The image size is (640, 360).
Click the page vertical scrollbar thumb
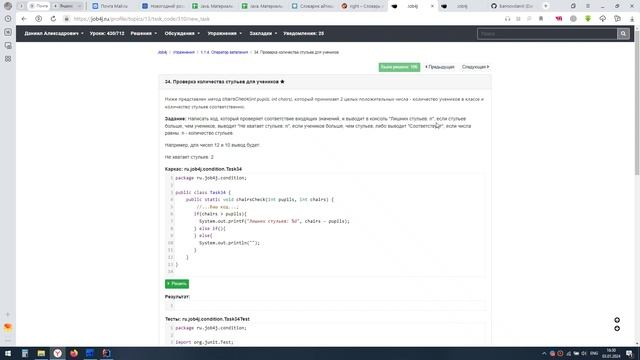pos(637,104)
